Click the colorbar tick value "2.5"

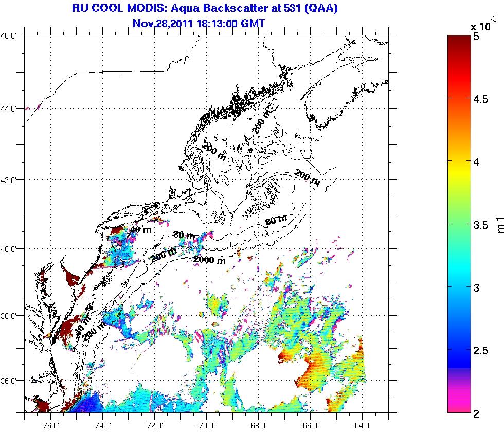(481, 350)
